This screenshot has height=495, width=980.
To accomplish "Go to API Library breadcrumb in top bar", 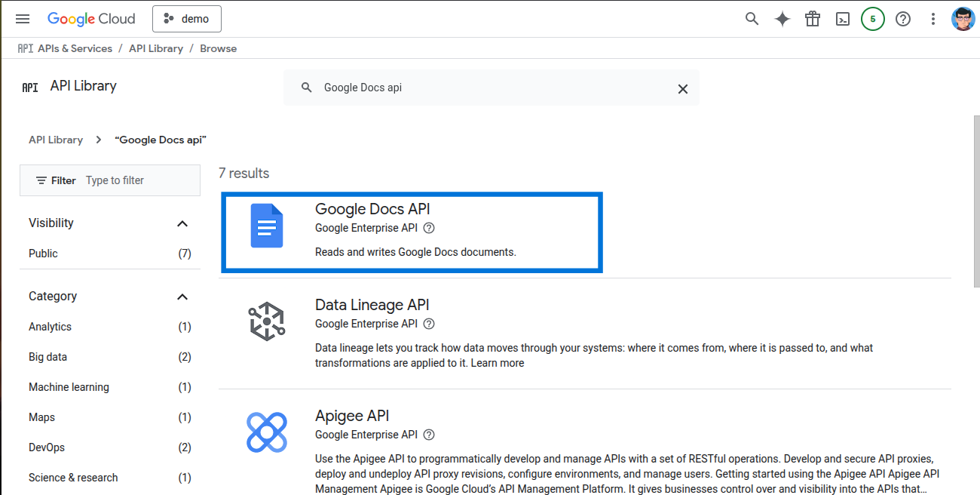I will [x=156, y=48].
